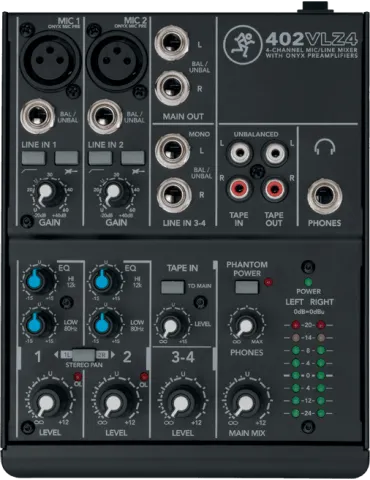Click the LINE IN 3-4 label
The width and height of the screenshot is (370, 480).
pyautogui.click(x=184, y=223)
